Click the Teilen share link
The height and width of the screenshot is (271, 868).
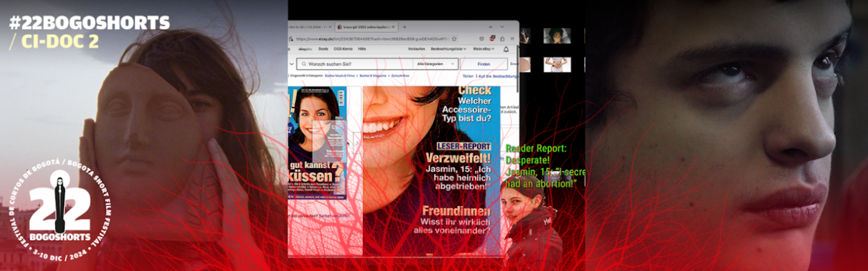coord(468,76)
